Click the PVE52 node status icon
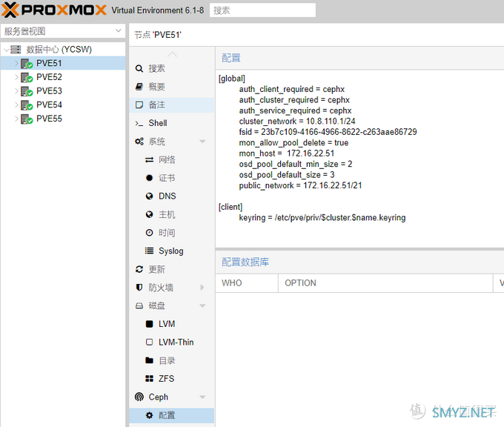The height and width of the screenshot is (427, 504). coord(27,78)
